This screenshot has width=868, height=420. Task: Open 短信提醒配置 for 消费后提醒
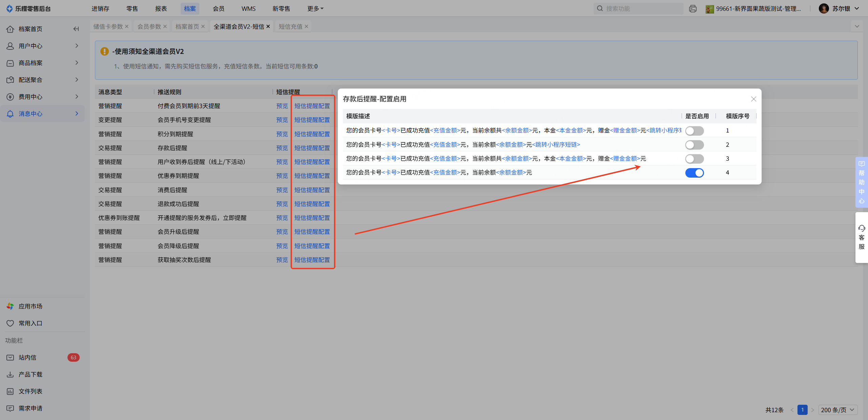click(312, 190)
